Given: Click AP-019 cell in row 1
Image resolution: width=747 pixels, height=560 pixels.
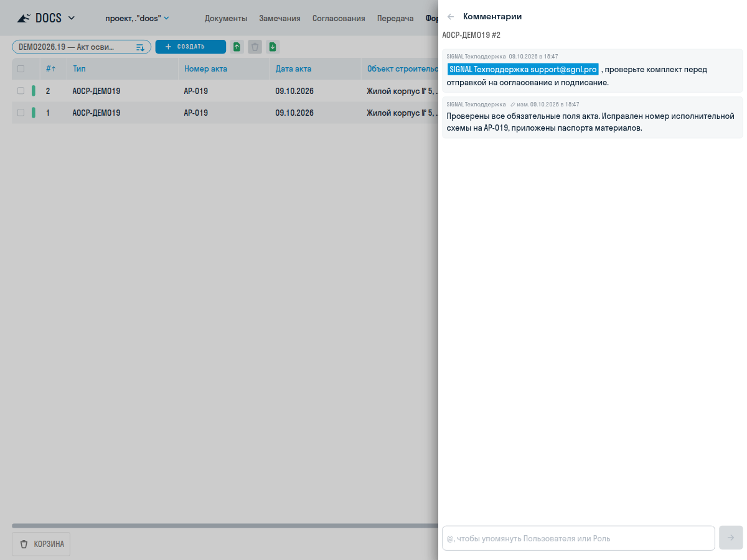Looking at the screenshot, I should coord(196,113).
